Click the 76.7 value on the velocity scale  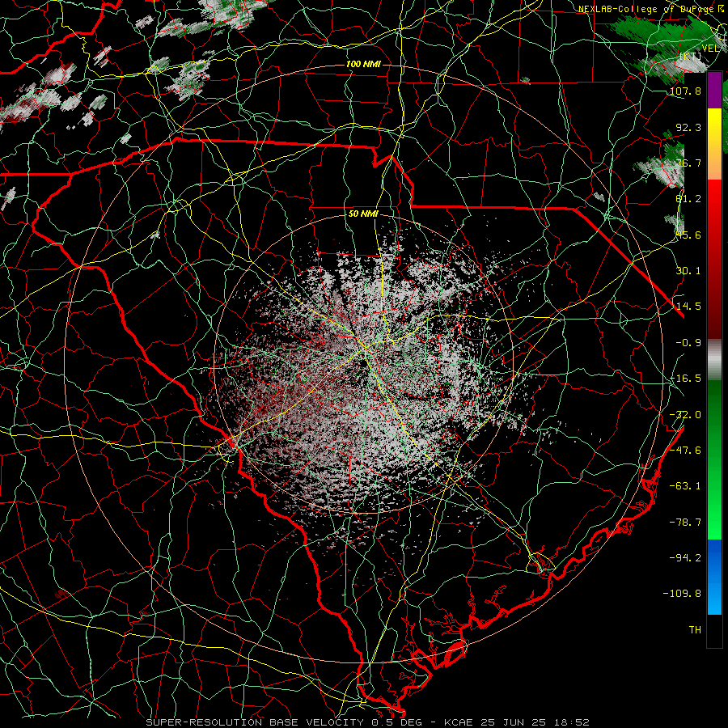[x=688, y=163]
